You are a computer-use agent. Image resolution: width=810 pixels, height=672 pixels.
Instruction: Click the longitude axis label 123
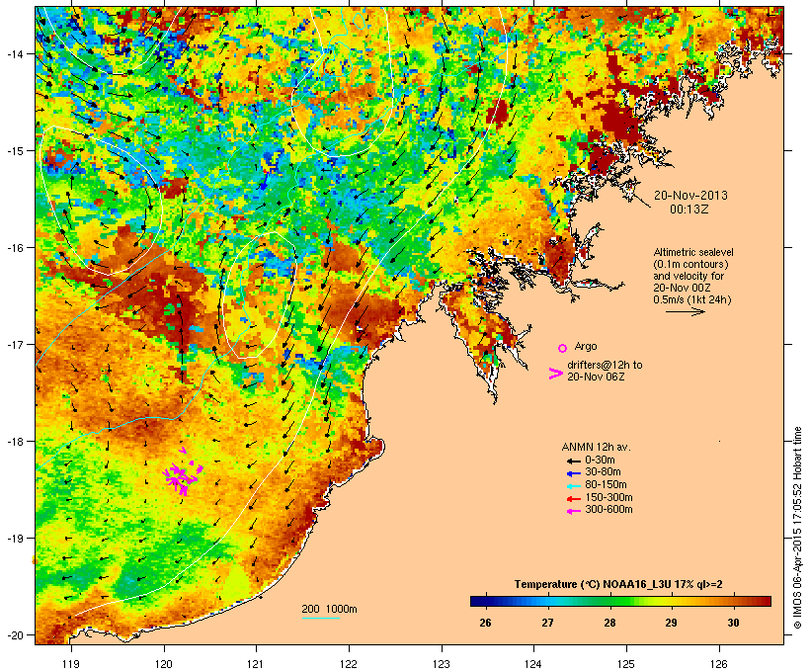click(442, 664)
